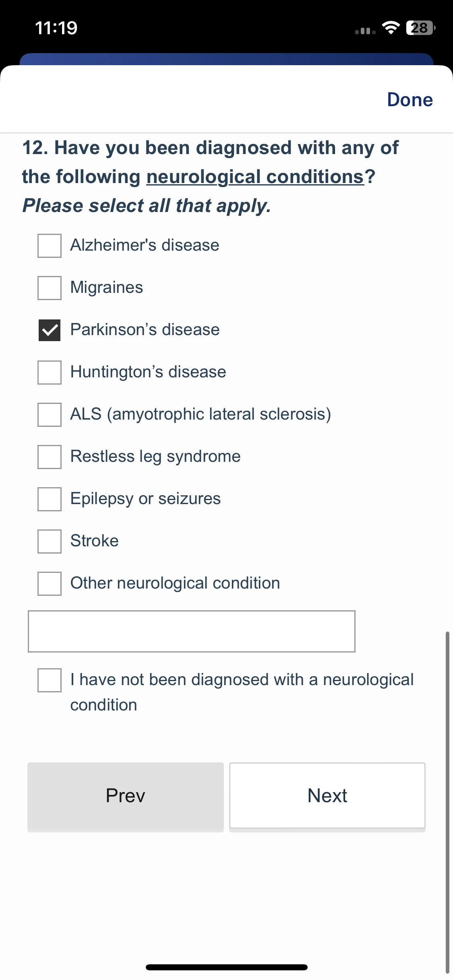Tap the clock showing 11:19
The width and height of the screenshot is (453, 980).
(56, 28)
